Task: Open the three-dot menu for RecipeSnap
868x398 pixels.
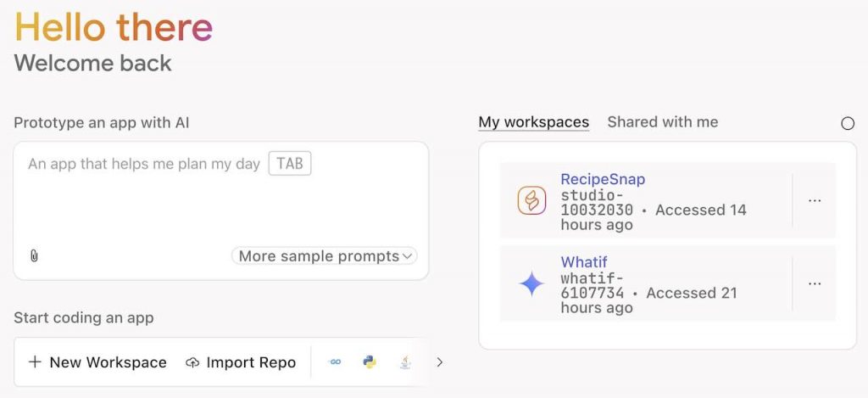Action: pyautogui.click(x=815, y=200)
